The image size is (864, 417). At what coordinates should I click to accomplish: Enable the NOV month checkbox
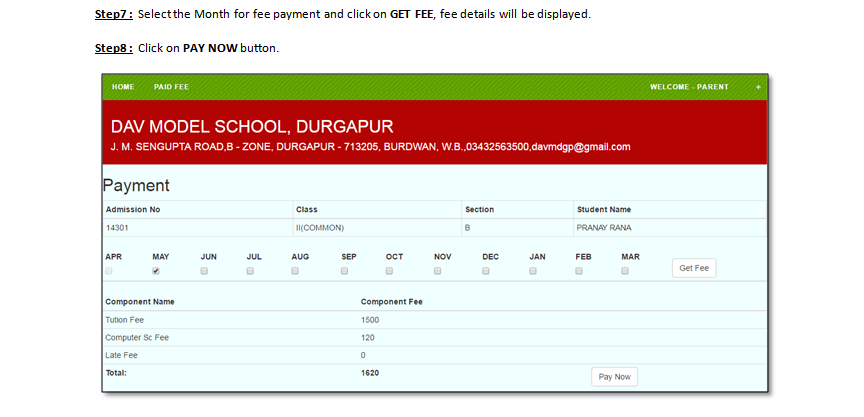(x=438, y=271)
